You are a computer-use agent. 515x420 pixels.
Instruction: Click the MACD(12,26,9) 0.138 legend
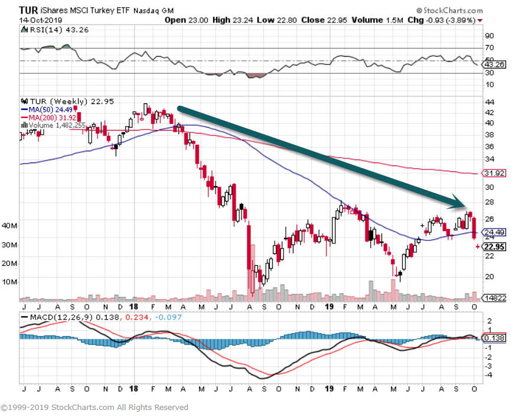[x=69, y=317]
